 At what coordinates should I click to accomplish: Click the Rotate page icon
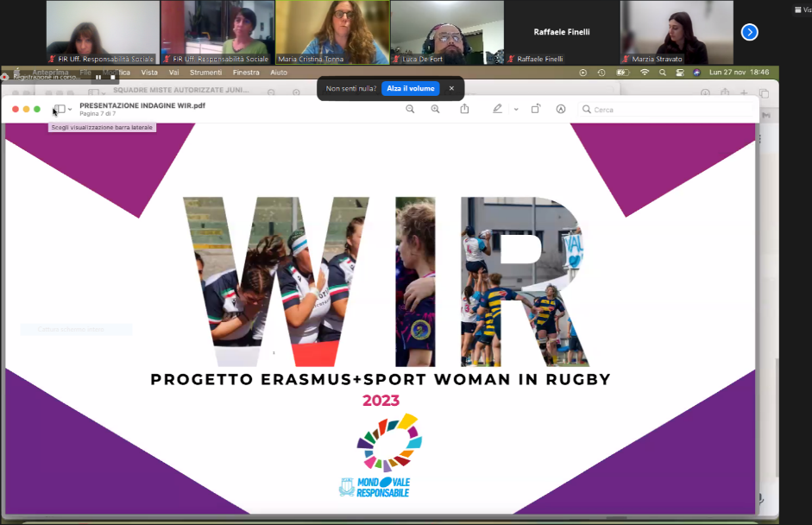536,109
